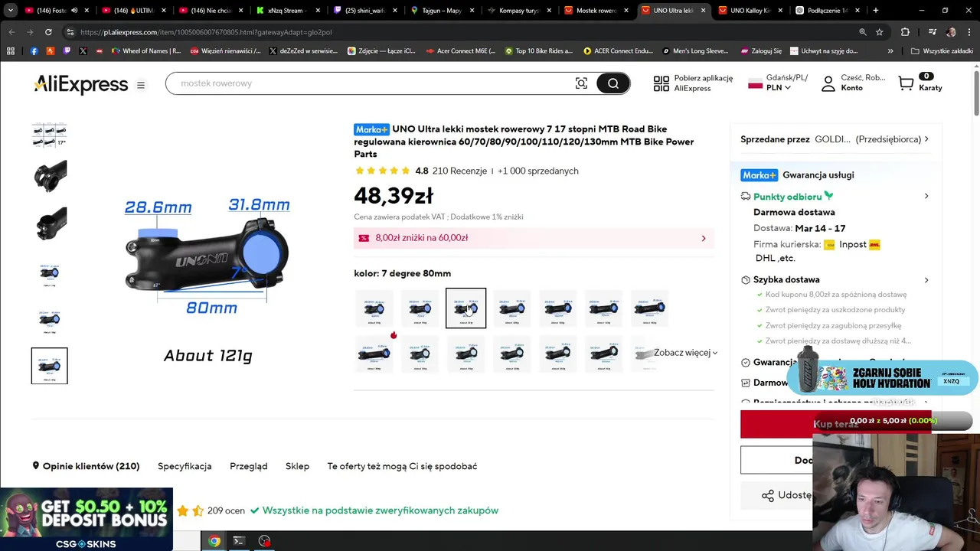The height and width of the screenshot is (551, 980).
Task: Click the share icon next to Udostępnij
Action: point(767,495)
